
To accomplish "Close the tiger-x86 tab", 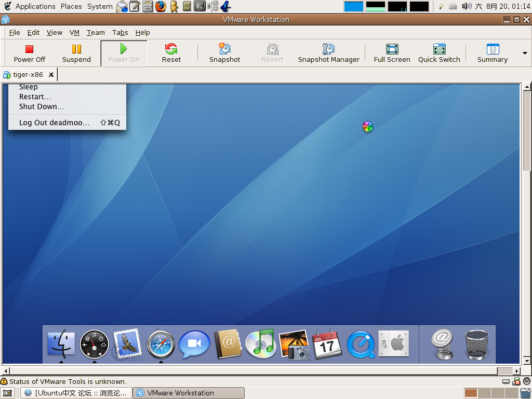I will [x=51, y=75].
